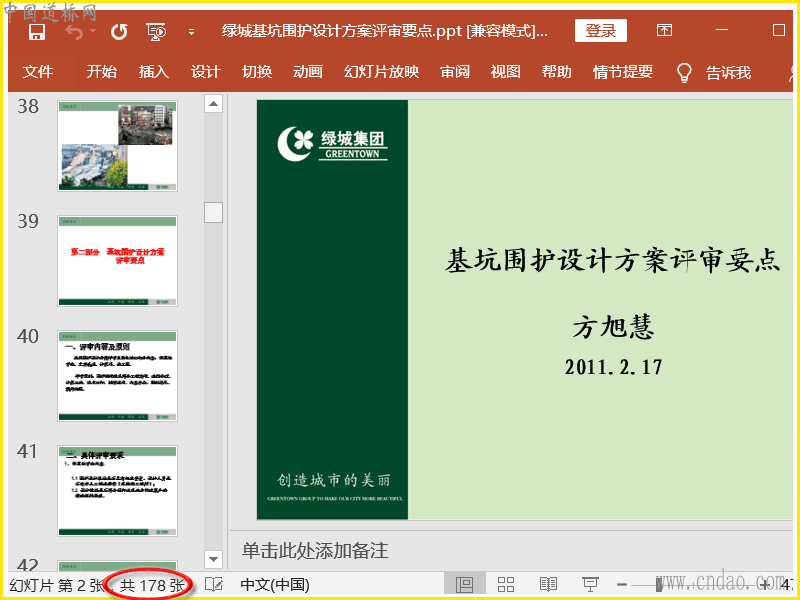Open Customize Quick Access Toolbar dropdown
Screen dimensions: 800x600
[x=191, y=32]
